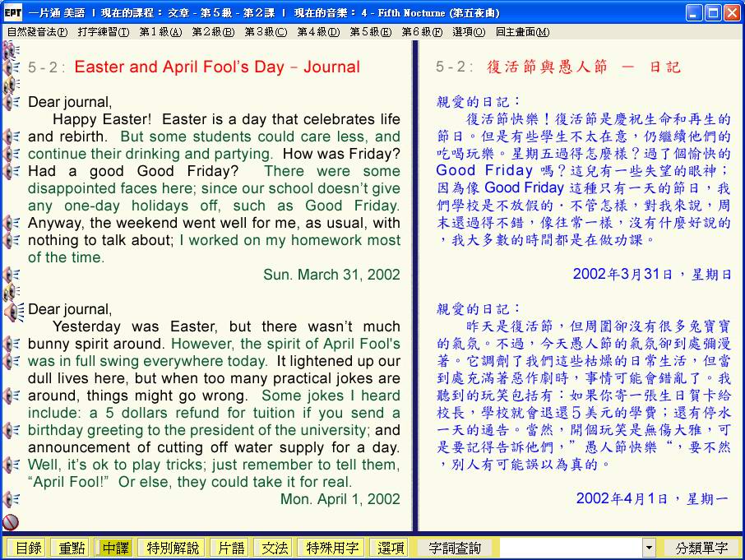745x560 pixels.
Task: Play the 'birthday greeting to the president' line
Action: tap(11, 430)
